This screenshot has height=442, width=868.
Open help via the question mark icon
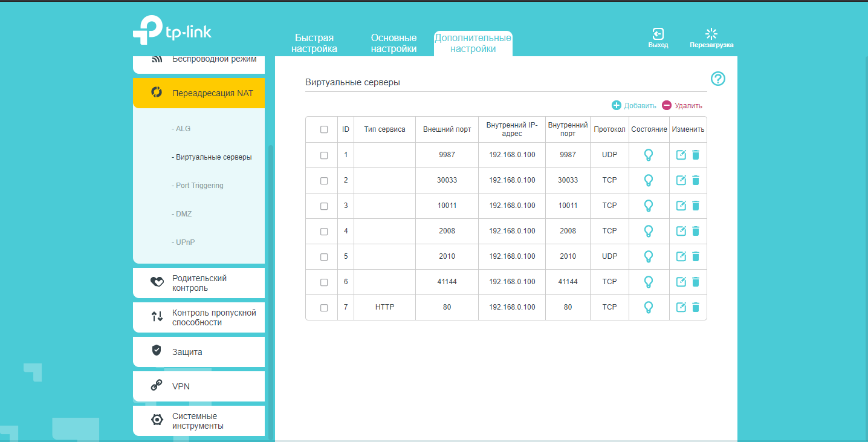tap(718, 79)
